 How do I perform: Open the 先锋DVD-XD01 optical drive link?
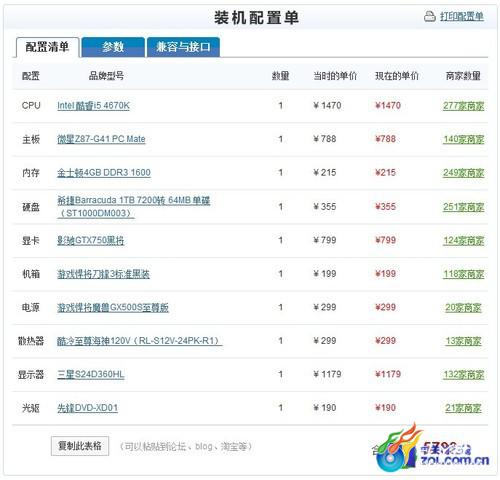point(87,408)
